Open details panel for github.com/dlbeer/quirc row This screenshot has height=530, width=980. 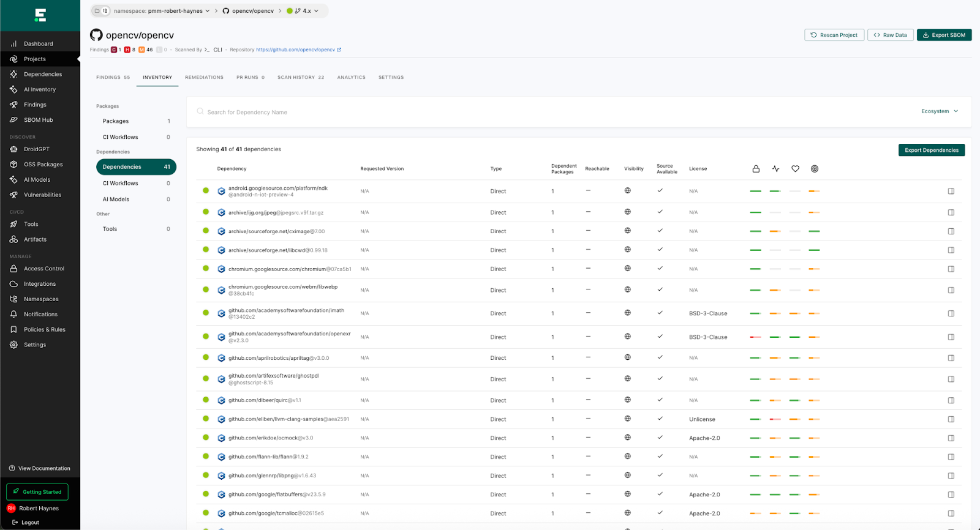951,401
